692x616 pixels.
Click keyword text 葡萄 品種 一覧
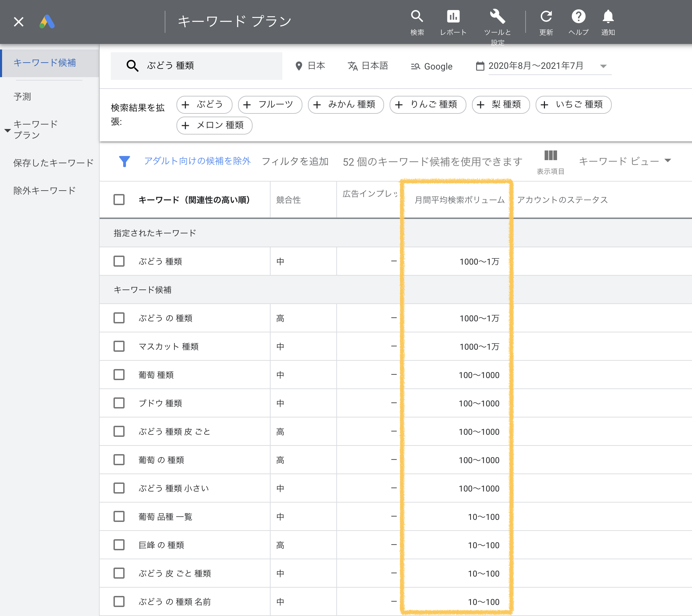click(165, 517)
